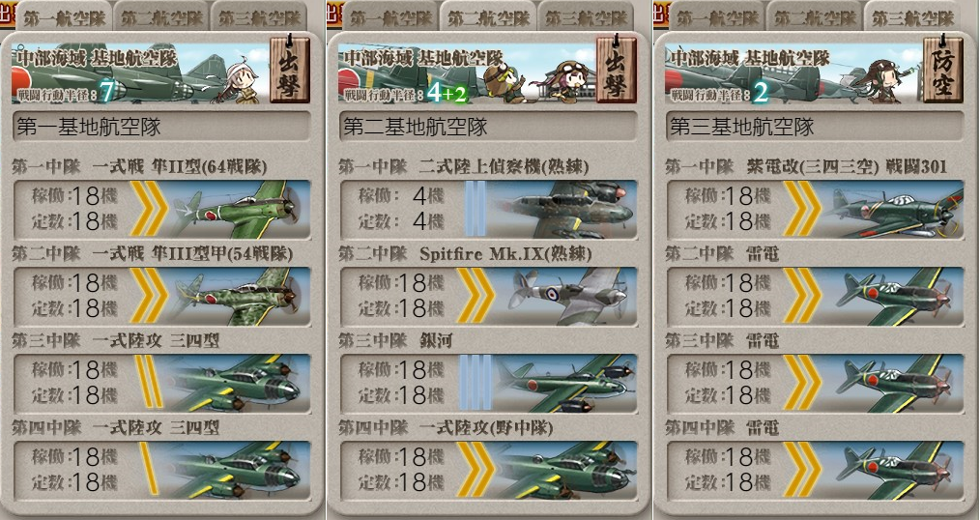The image size is (980, 520).
Task: Select the Spitfire Mk.IX(熟練) plane slot
Action: tap(489, 297)
